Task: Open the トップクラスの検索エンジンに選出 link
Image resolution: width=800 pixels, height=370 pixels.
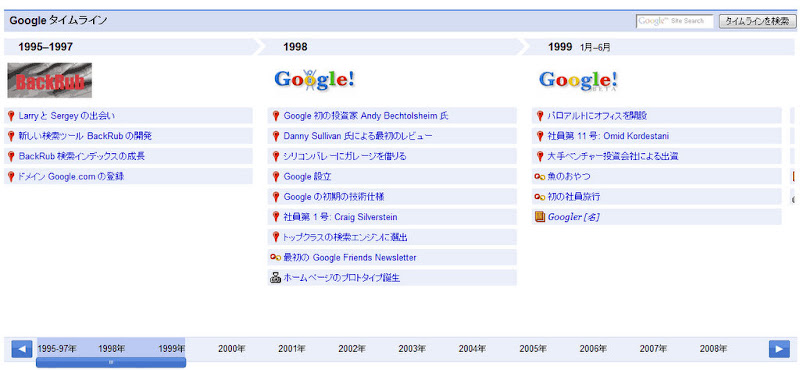Action: pos(345,237)
